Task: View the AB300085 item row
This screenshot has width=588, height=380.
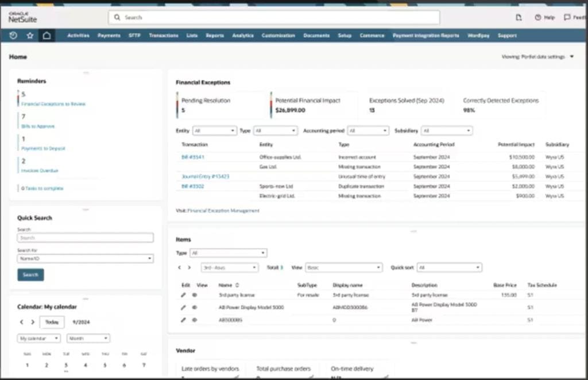Action: click(x=195, y=320)
